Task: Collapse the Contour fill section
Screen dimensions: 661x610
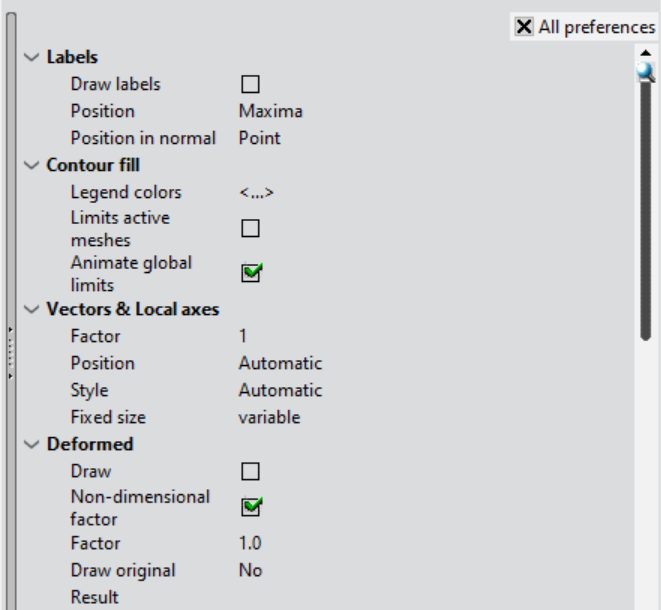Action: 32,165
